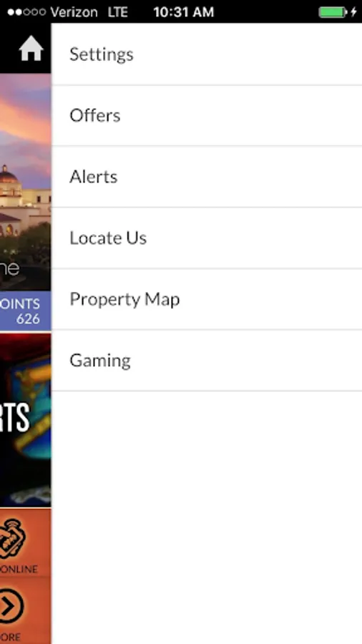Open the Settings menu item
The height and width of the screenshot is (644, 362).
click(207, 54)
